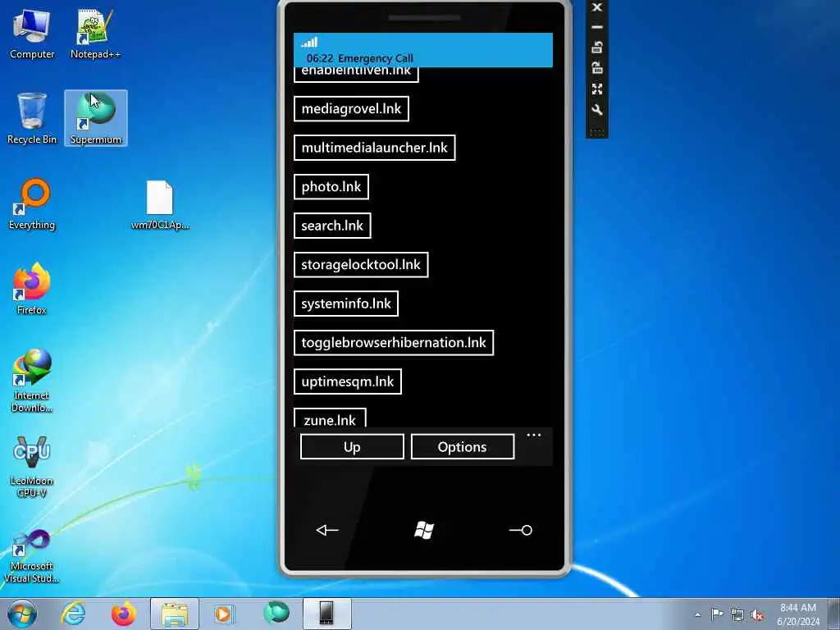Open the Everything search shortcut
Screen dimensions: 840x630
[32, 204]
